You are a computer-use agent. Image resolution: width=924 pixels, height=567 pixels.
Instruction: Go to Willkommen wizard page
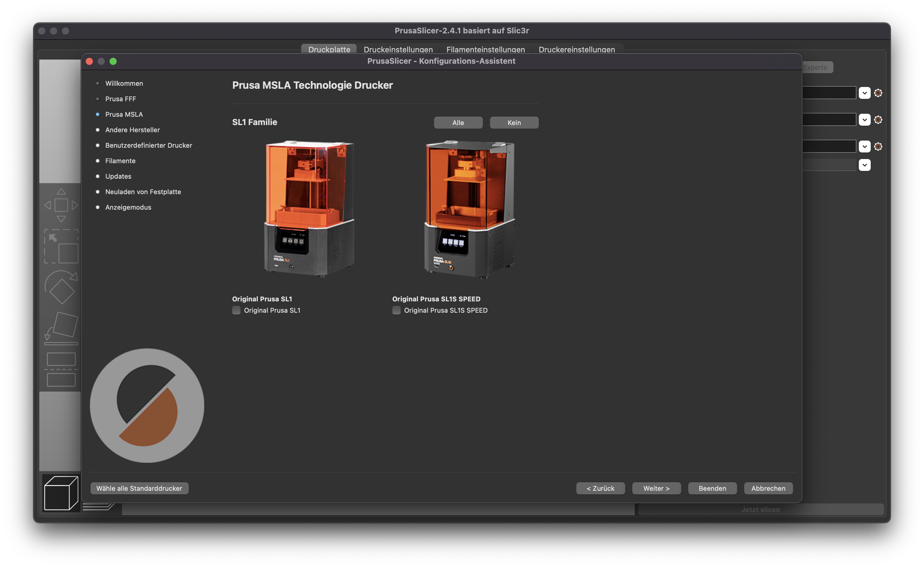click(124, 83)
